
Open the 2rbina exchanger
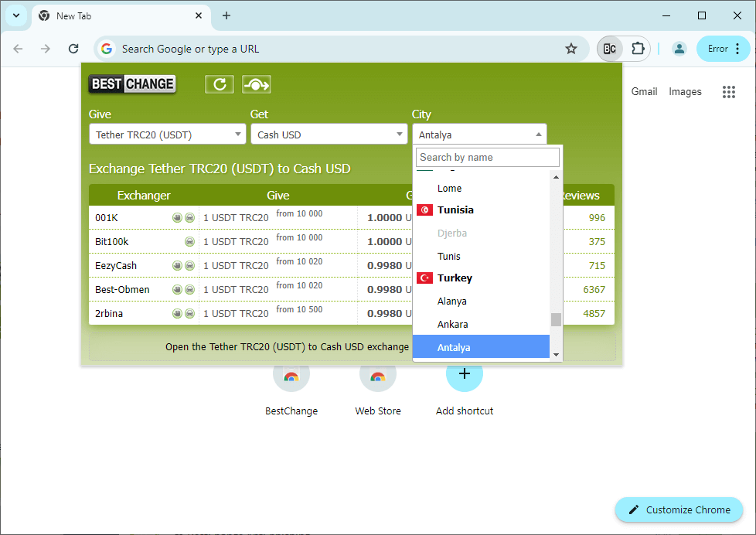click(109, 314)
